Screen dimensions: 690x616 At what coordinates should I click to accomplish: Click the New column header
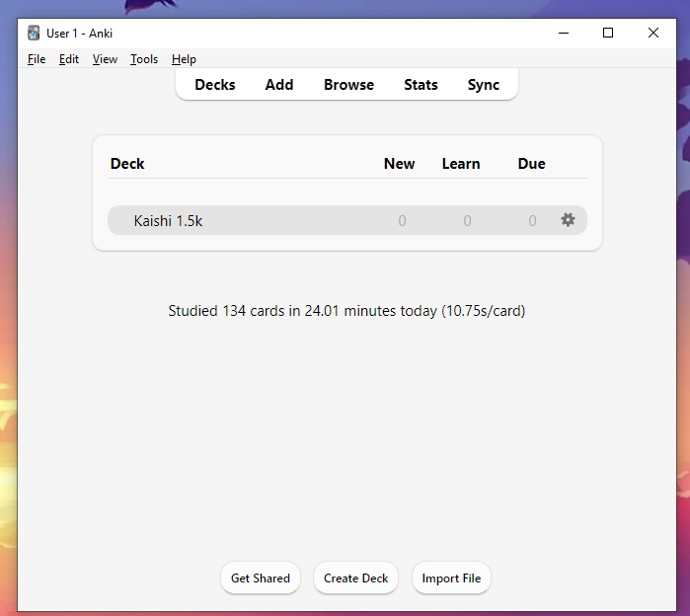399,164
